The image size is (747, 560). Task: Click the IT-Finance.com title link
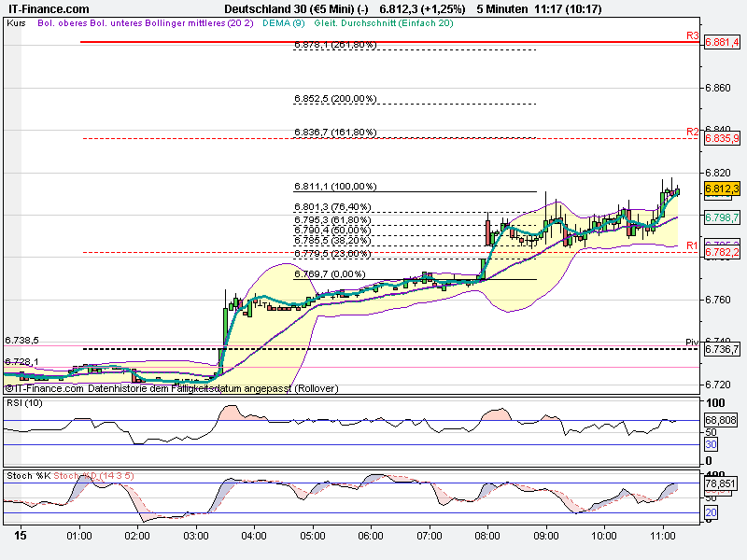coord(48,8)
